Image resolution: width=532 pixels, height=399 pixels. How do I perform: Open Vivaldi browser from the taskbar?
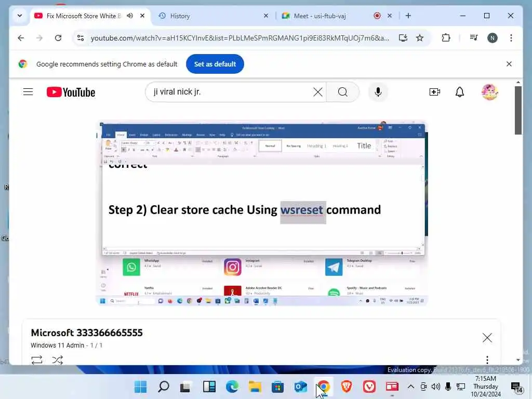(369, 387)
